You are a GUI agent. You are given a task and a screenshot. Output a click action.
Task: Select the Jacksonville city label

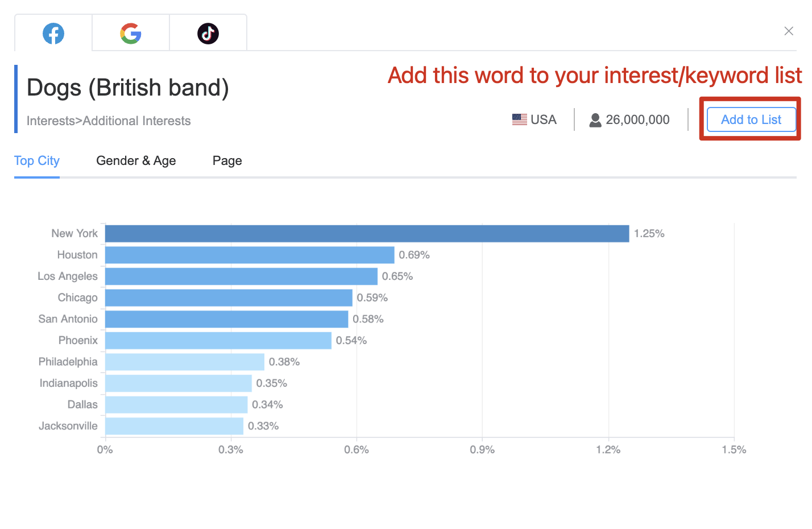68,425
